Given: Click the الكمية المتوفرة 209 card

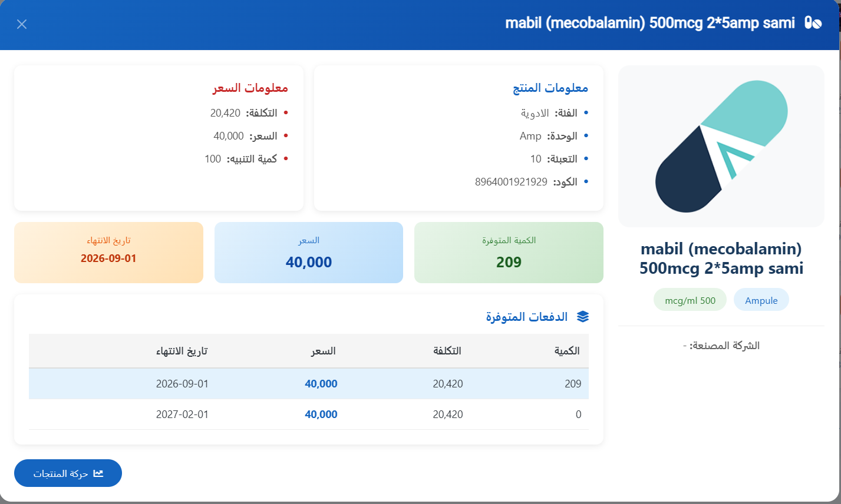Looking at the screenshot, I should click(x=509, y=253).
